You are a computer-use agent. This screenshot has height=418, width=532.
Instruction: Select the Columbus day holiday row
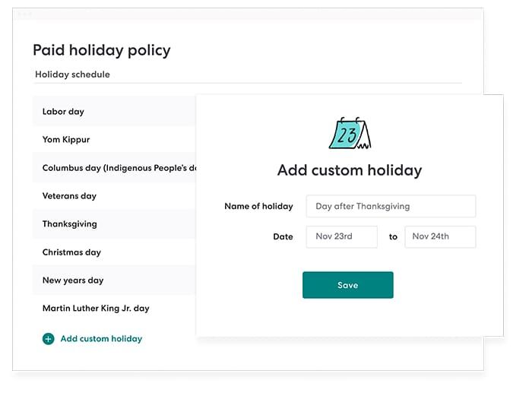(114, 168)
